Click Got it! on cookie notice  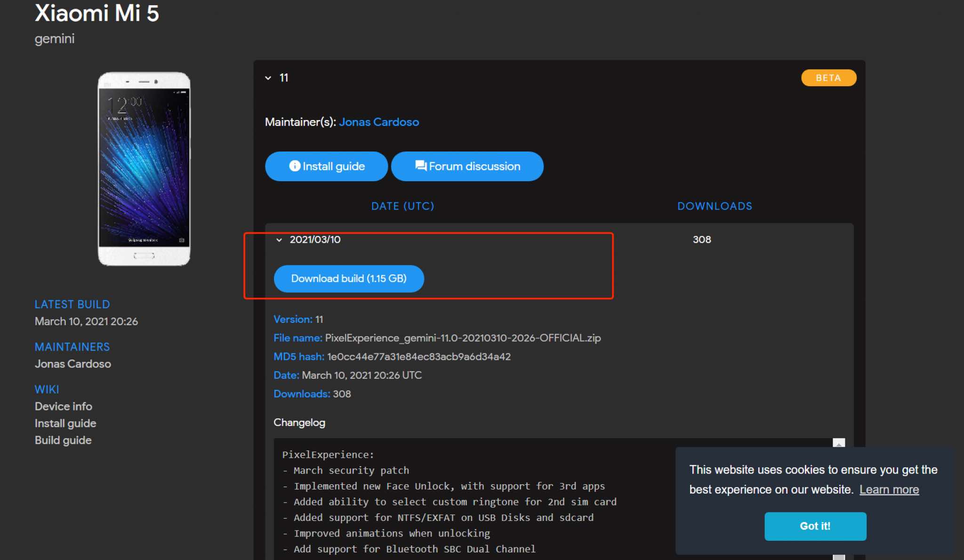point(815,526)
